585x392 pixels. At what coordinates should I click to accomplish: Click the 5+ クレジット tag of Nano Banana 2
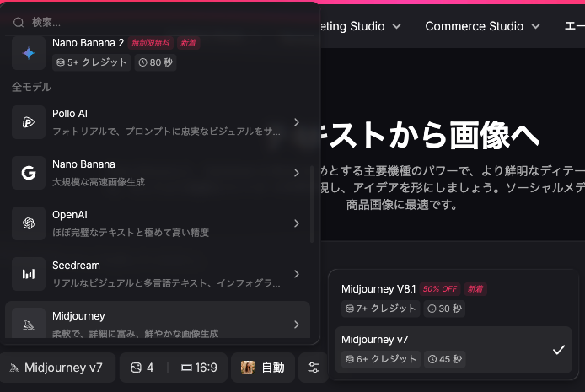(x=91, y=62)
